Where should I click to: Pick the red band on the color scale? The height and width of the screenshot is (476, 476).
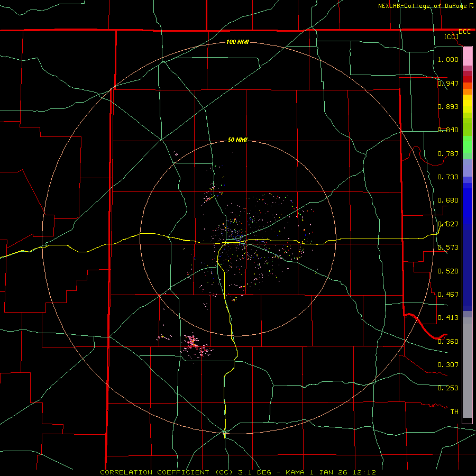coord(467,79)
